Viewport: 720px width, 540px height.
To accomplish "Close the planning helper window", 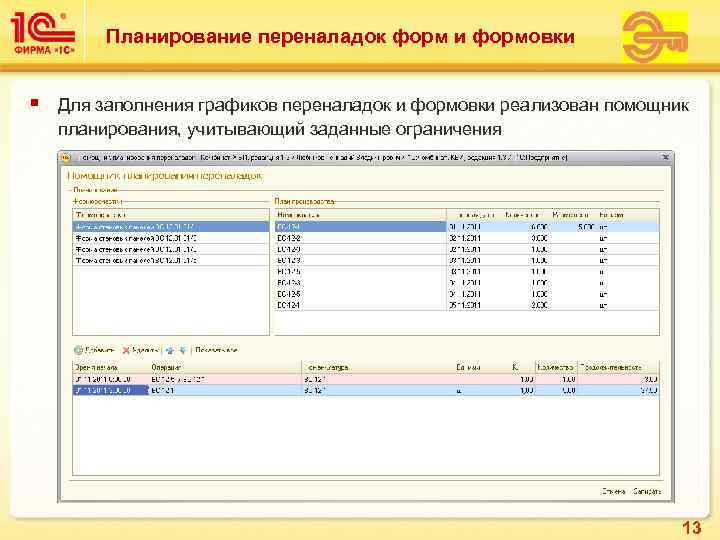I will [666, 158].
